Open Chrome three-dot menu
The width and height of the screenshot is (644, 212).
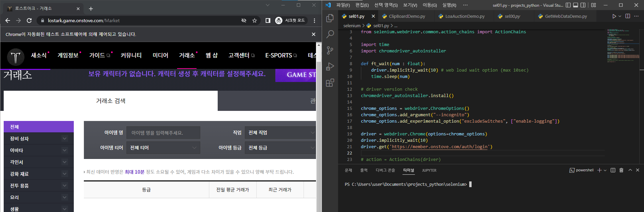point(314,20)
